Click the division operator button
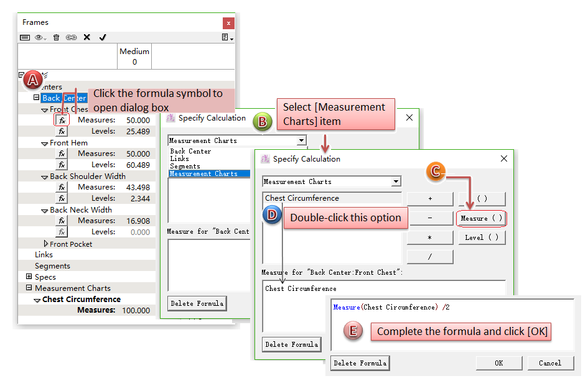Image resolution: width=588 pixels, height=381 pixels. click(429, 256)
